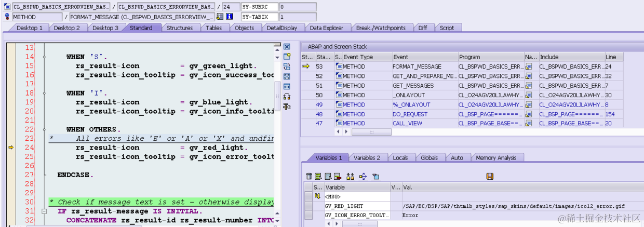This screenshot has height=227, width=644.
Task: Click the METHOD type icon in header
Action: (x=7, y=17)
